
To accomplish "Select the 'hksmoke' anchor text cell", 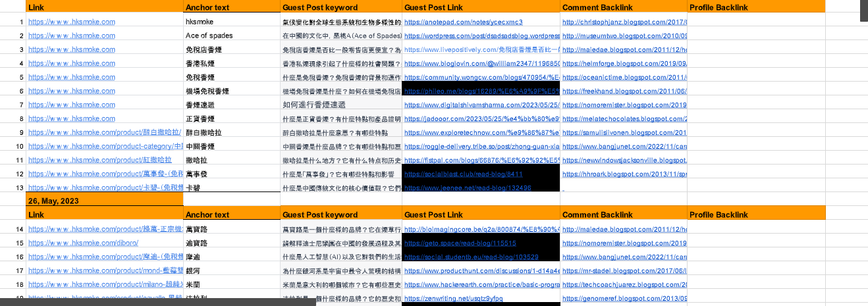I will click(x=232, y=22).
